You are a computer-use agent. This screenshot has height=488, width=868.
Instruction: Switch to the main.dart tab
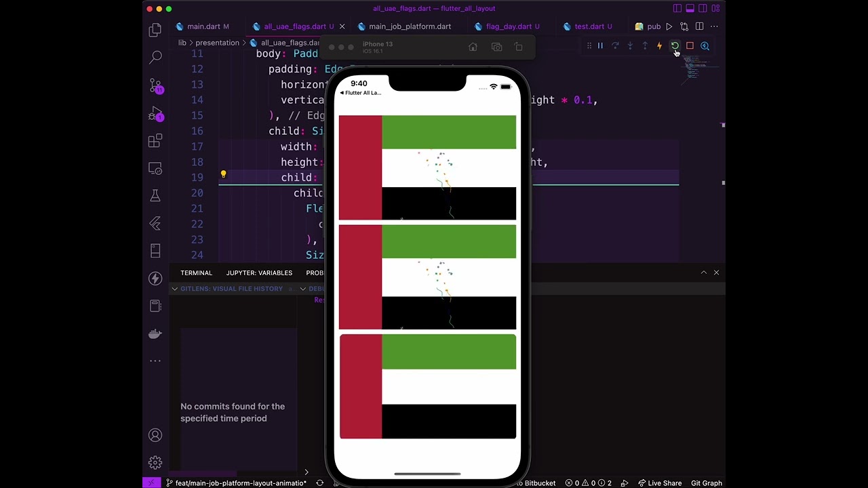pyautogui.click(x=203, y=26)
